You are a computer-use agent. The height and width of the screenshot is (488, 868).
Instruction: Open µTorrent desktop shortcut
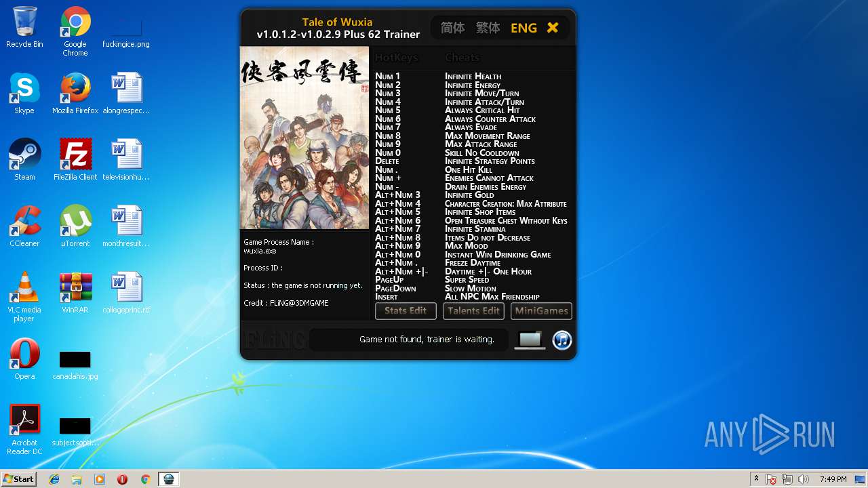point(75,226)
